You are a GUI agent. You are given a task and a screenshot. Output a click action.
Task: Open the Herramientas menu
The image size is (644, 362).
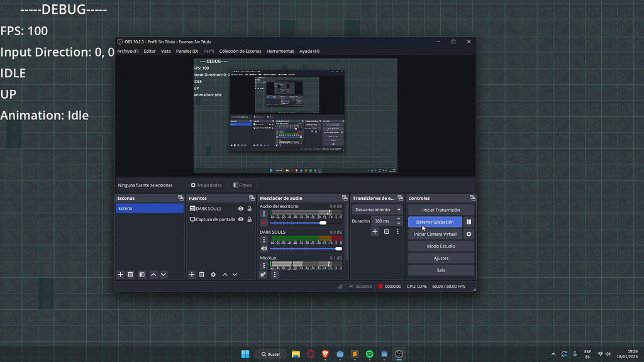(x=280, y=51)
